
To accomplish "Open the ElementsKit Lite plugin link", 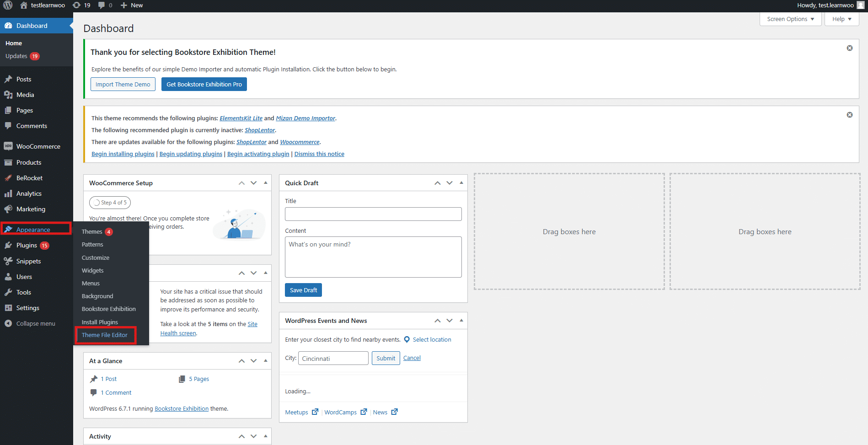I will click(241, 118).
